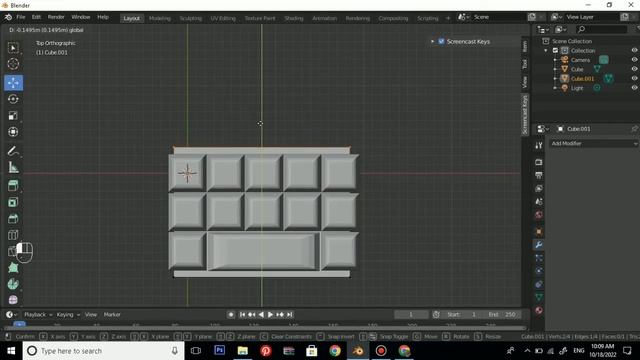Activate the Scale tool
The image size is (640, 360).
point(13,116)
